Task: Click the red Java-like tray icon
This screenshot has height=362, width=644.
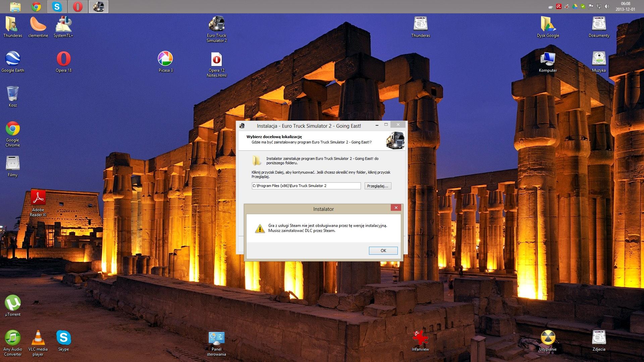Action: click(x=567, y=6)
